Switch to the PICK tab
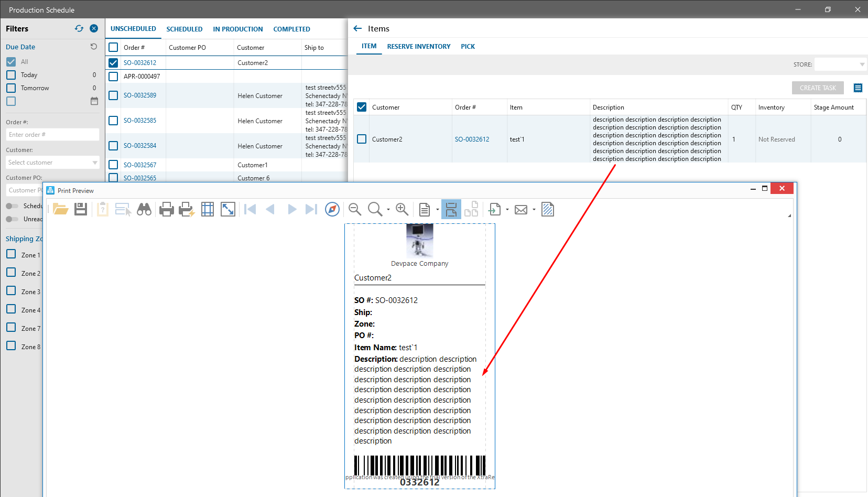The image size is (868, 497). click(468, 47)
